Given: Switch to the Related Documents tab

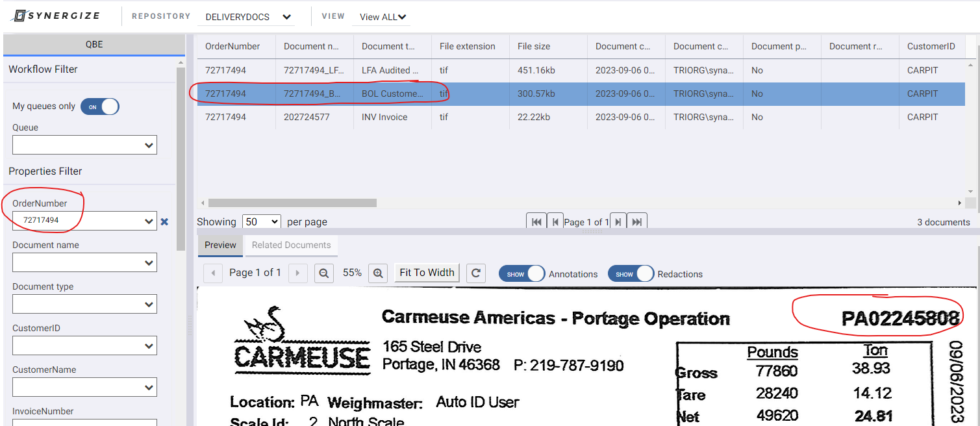Looking at the screenshot, I should click(x=291, y=245).
